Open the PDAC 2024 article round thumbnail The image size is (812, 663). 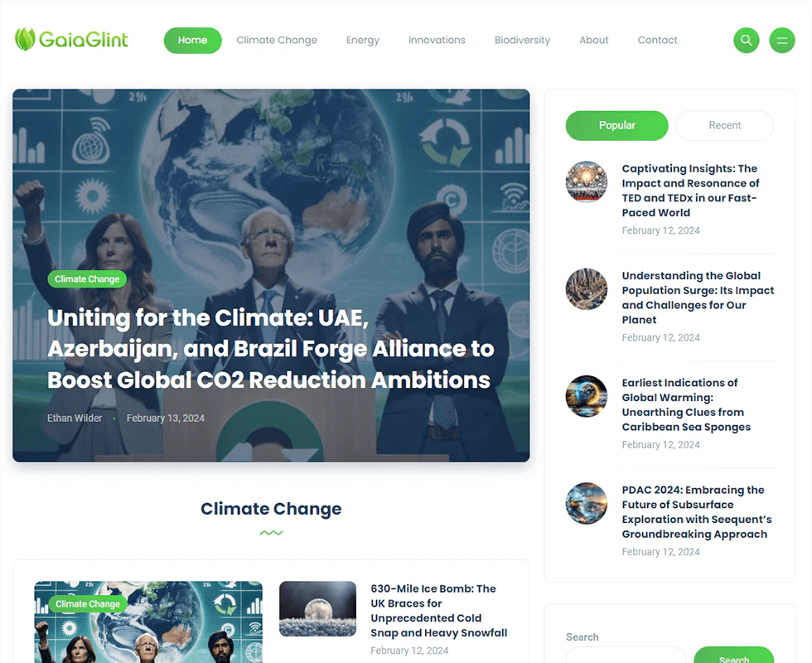587,503
